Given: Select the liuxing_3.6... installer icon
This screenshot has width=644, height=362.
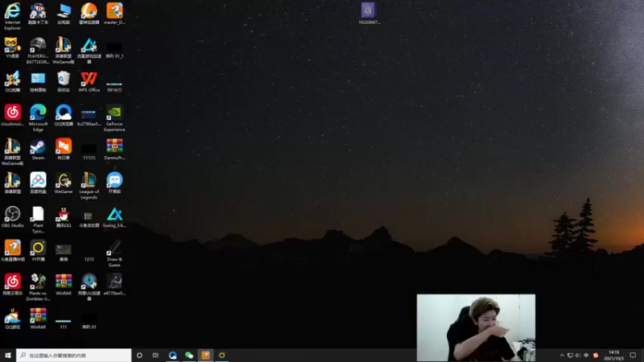Looking at the screenshot, I should pyautogui.click(x=114, y=216).
